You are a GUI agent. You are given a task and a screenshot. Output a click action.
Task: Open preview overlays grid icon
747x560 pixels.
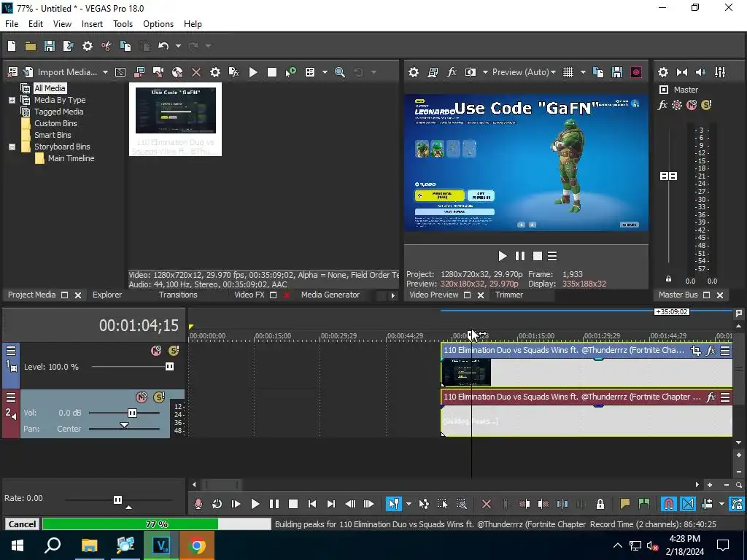[568, 72]
